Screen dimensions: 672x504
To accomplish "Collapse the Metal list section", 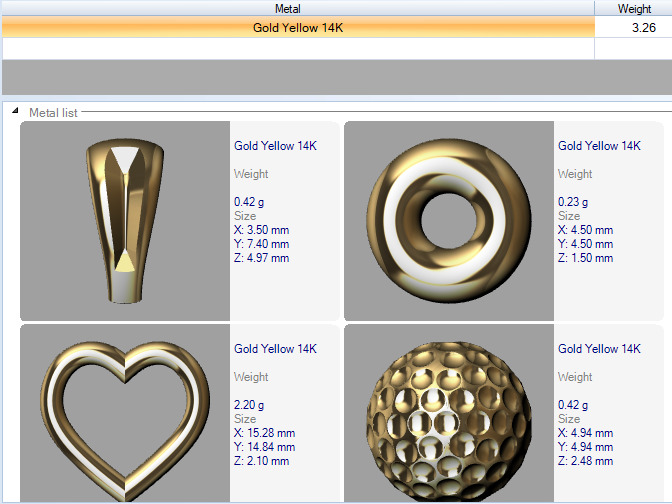I will click(x=15, y=111).
